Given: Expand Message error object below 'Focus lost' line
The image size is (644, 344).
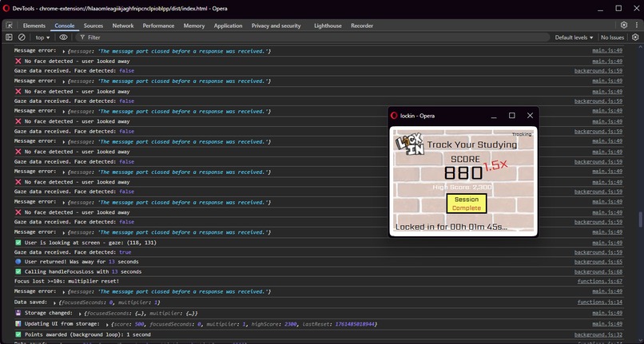Looking at the screenshot, I should tap(64, 292).
